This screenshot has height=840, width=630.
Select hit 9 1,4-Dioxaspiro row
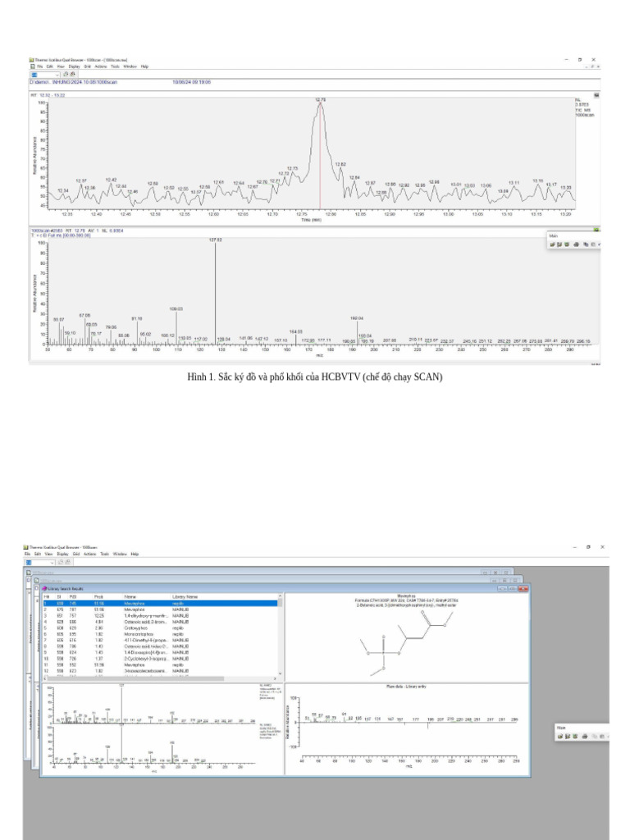pyautogui.click(x=160, y=652)
